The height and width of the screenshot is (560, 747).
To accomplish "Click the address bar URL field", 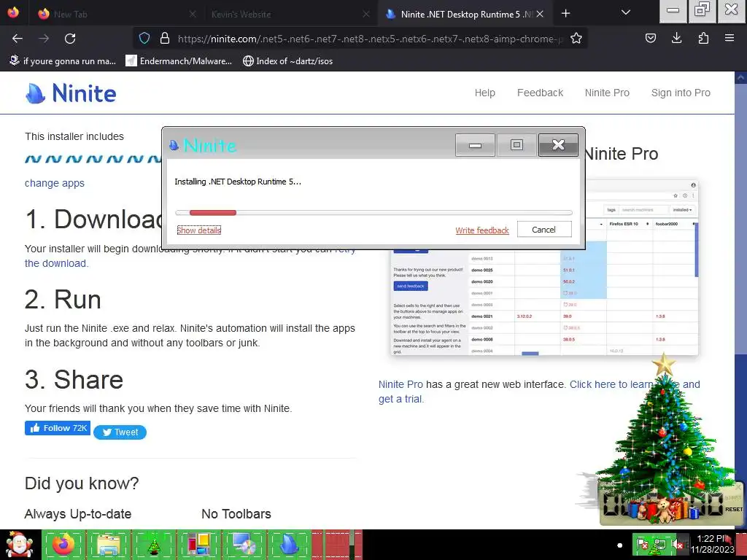I will coord(370,39).
